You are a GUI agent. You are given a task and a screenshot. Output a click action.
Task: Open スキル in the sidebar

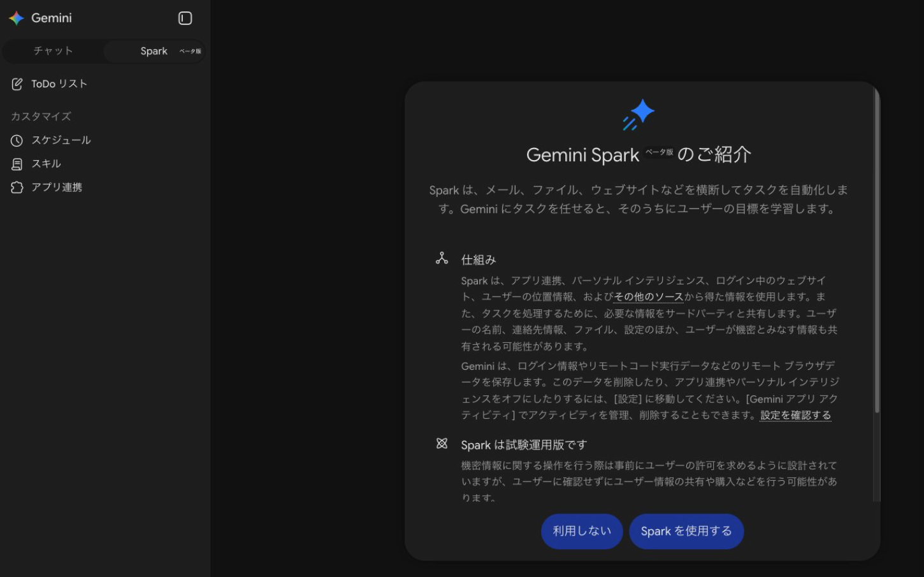[36, 164]
